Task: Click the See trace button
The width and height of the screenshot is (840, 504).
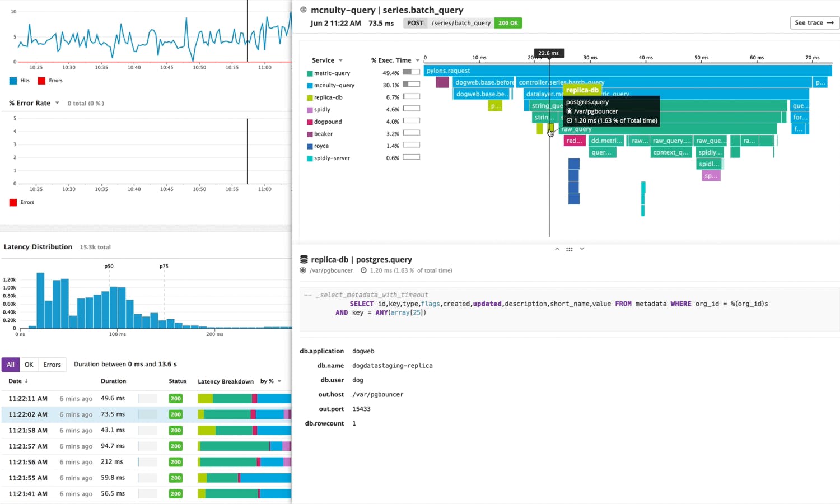Action: click(814, 23)
